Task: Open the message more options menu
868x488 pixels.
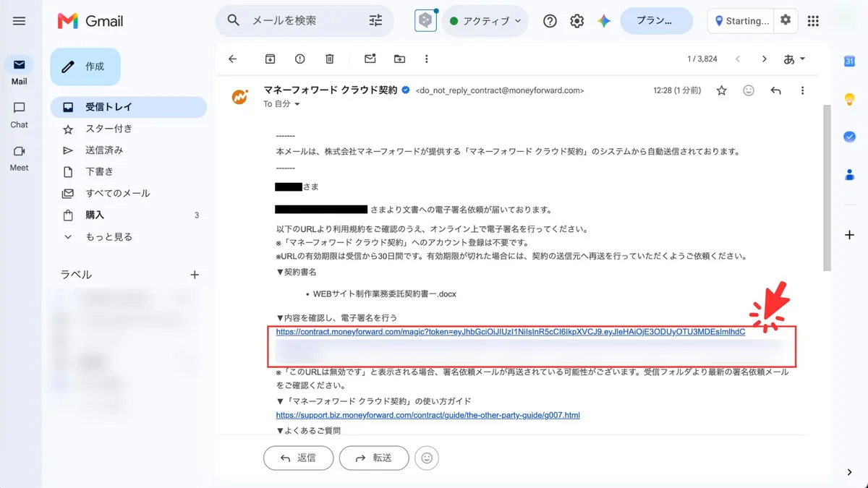Action: pos(802,90)
